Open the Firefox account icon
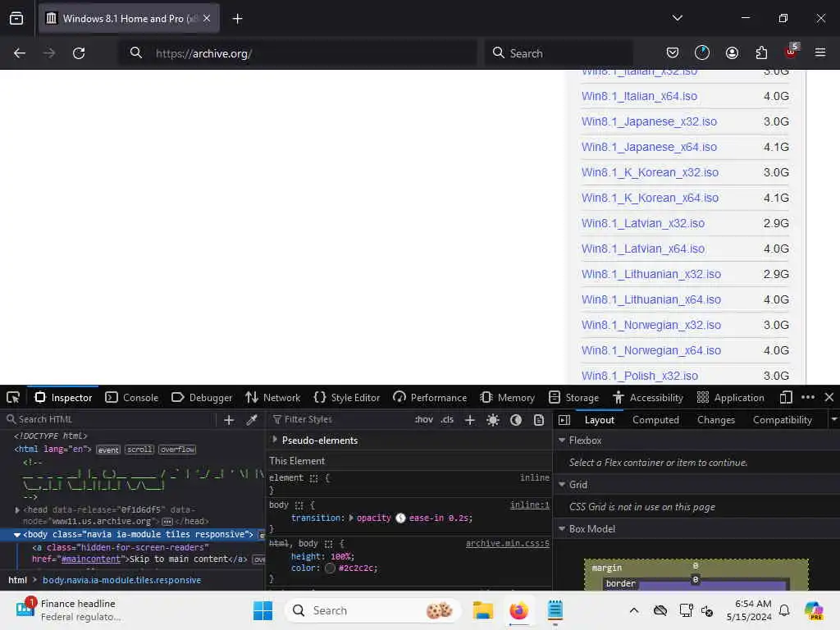 pos(732,52)
